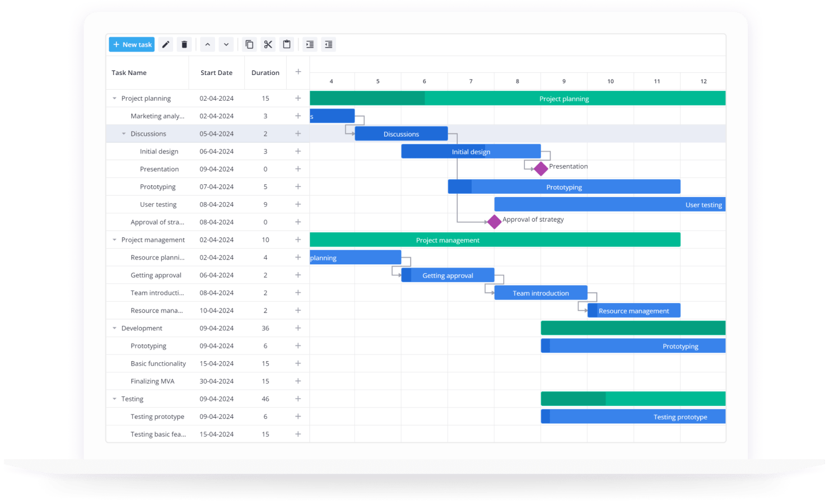
Task: Click duration 46 in Testing row
Action: [x=266, y=399]
